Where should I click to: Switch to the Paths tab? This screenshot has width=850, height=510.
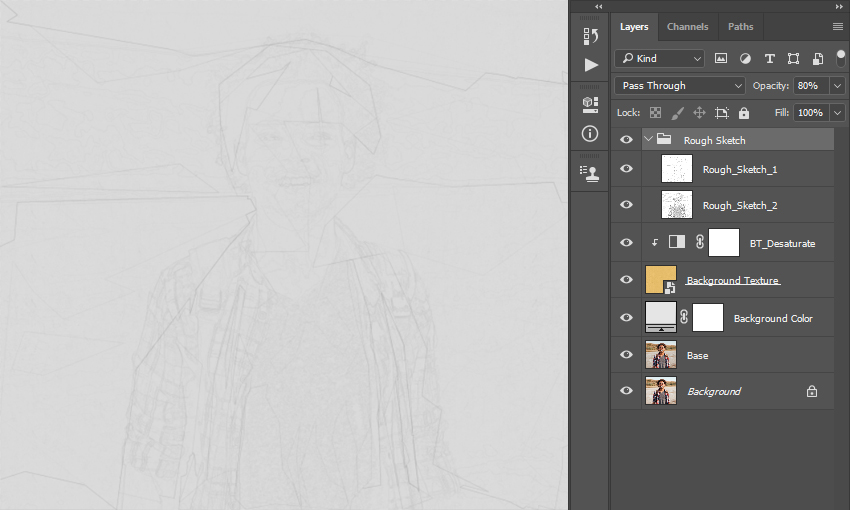[740, 27]
